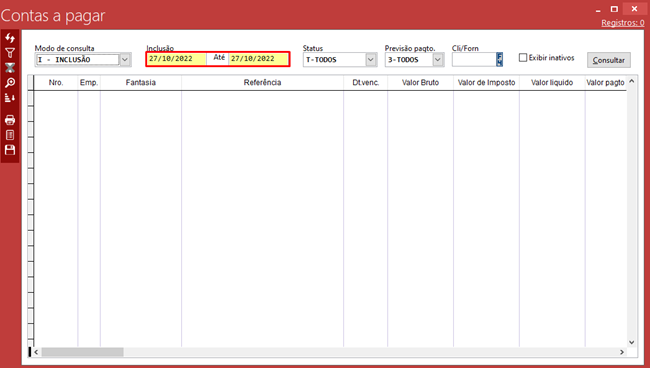Click the Cli/Forn lookup icon
This screenshot has height=368, width=650.
coord(500,59)
